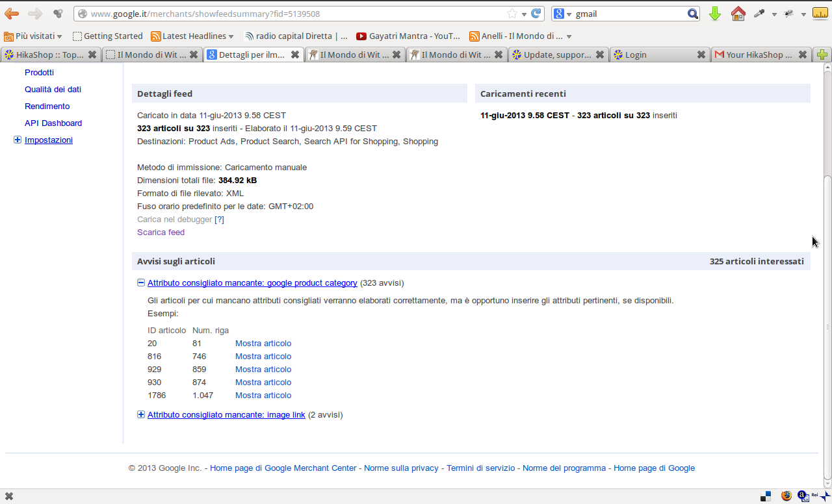Open 'Attributo consigliato mancante: image link' warning
The width and height of the screenshot is (832, 504).
226,414
